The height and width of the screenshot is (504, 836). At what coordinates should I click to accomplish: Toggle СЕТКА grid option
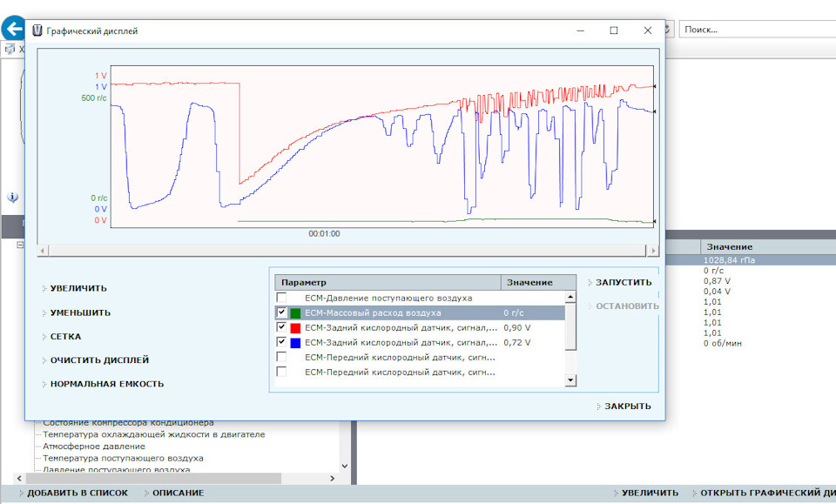(65, 337)
